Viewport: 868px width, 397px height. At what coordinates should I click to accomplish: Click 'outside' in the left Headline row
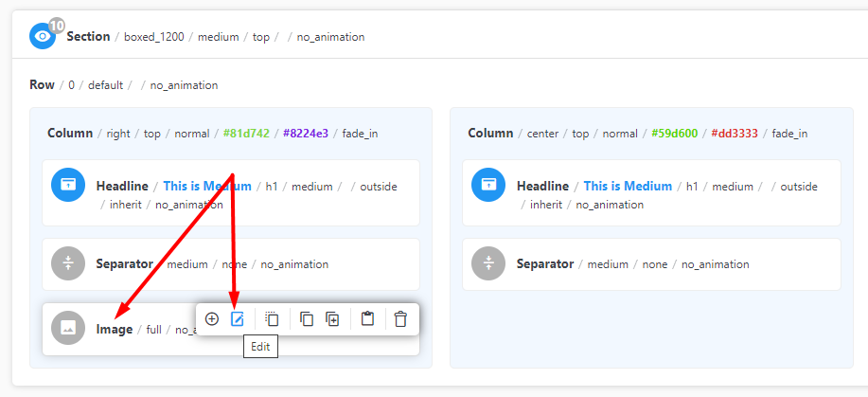(379, 187)
